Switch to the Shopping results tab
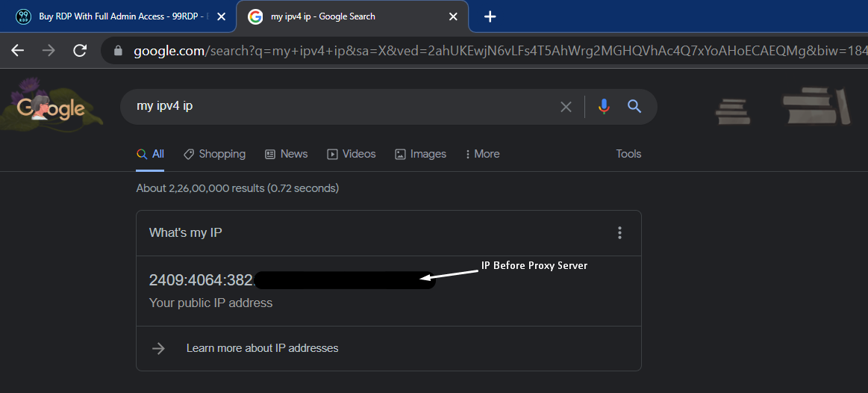Viewport: 868px width, 393px height. 214,154
